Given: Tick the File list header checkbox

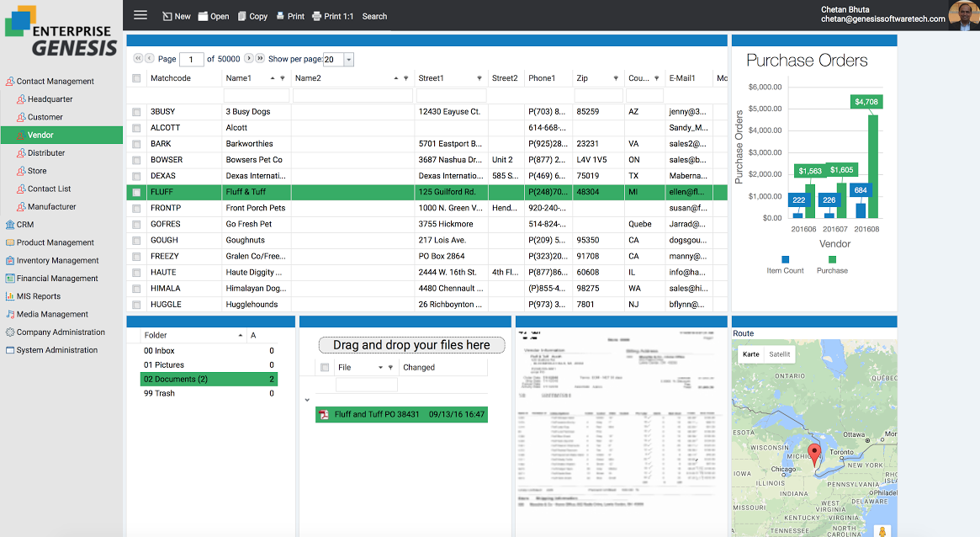Looking at the screenshot, I should pos(325,368).
